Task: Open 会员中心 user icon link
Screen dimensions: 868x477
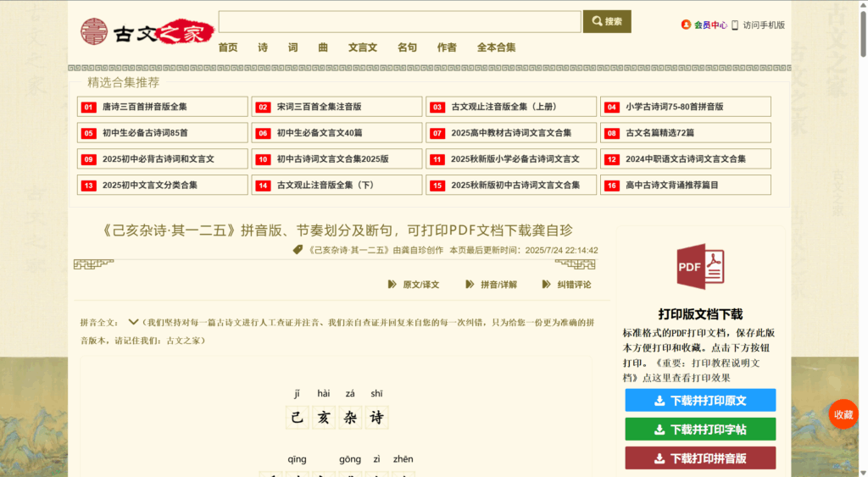Action: (686, 25)
